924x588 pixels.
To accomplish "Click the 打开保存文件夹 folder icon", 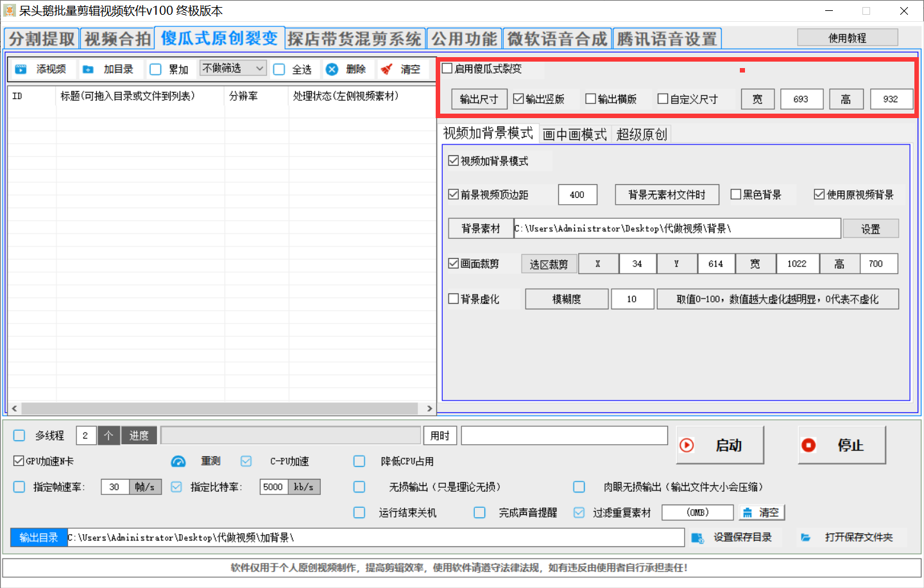I will [806, 537].
